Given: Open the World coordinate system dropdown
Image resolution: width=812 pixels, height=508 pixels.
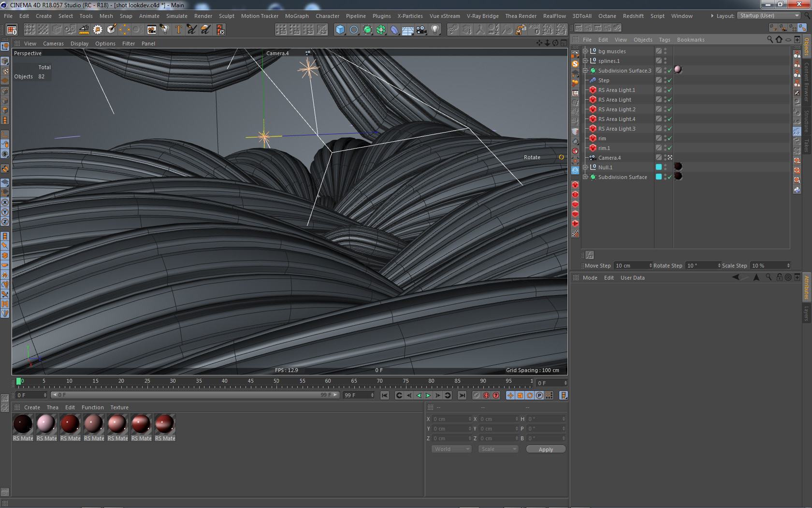Looking at the screenshot, I should [x=451, y=449].
